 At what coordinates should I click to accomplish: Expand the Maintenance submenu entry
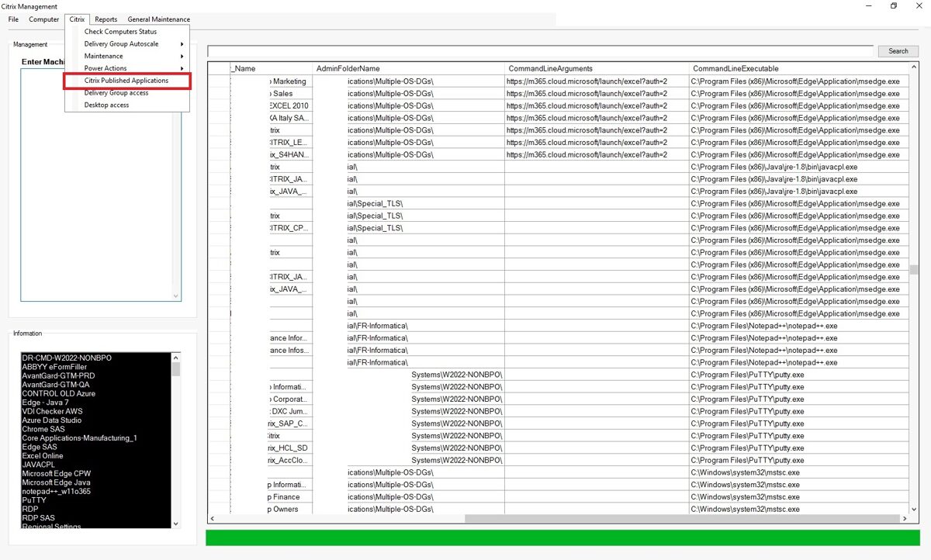pyautogui.click(x=127, y=57)
